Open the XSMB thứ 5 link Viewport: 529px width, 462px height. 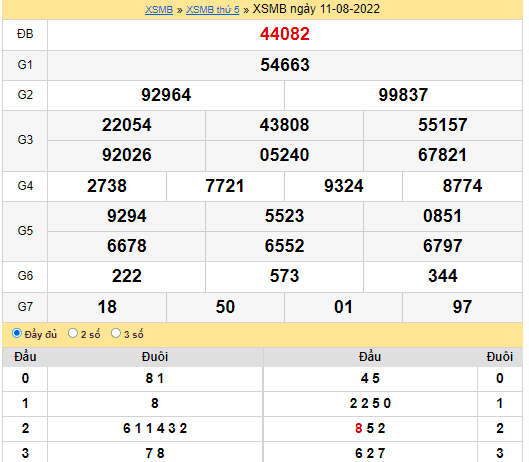213,9
